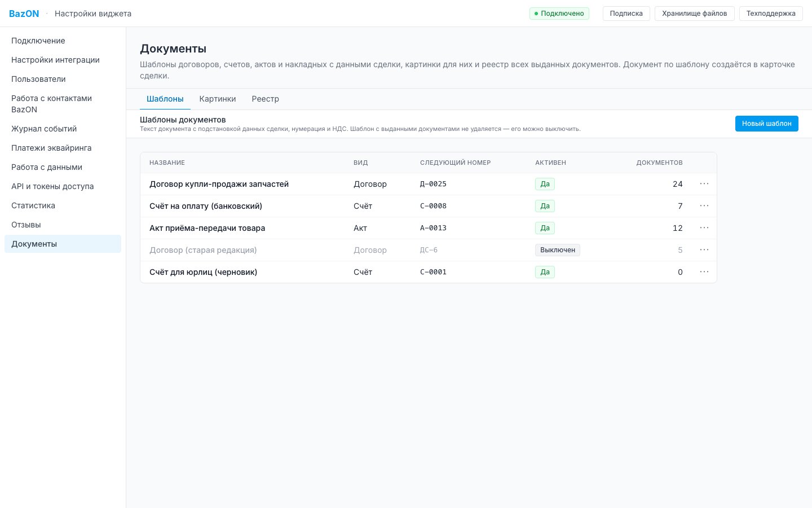Open template Акт приёма-передачи товара
Viewport: 812px width, 508px height.
click(x=207, y=228)
